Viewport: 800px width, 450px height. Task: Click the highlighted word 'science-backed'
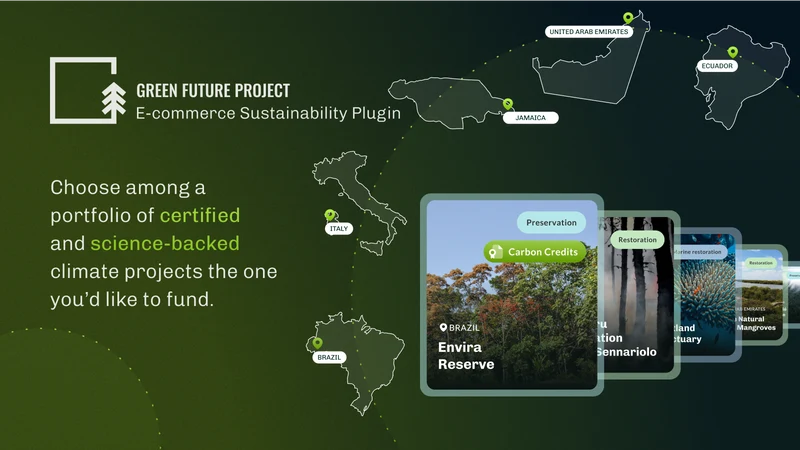click(165, 243)
